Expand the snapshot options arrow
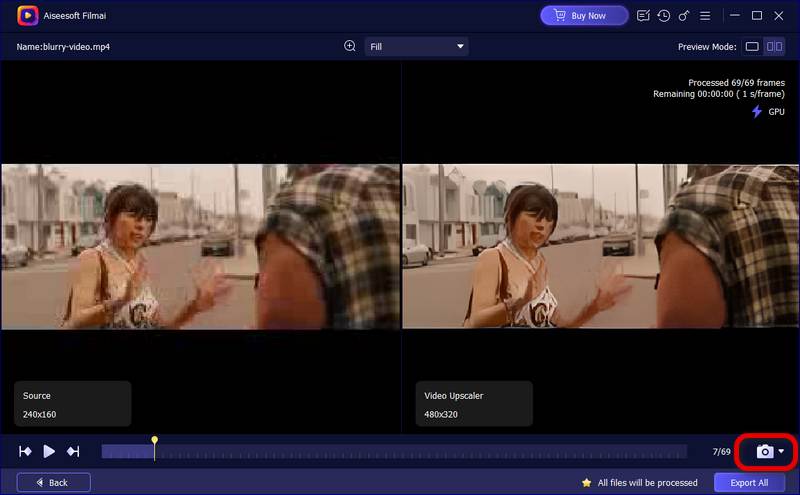800x495 pixels. [781, 451]
